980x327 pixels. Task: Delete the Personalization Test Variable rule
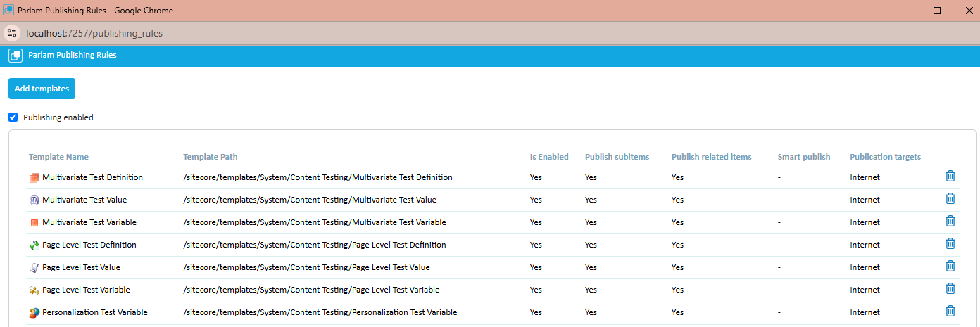click(x=950, y=312)
